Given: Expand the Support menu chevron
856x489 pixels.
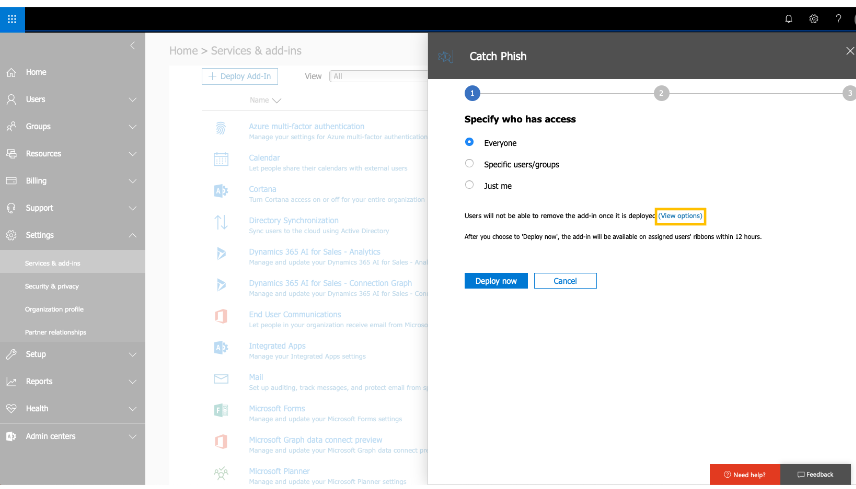Looking at the screenshot, I should point(132,208).
